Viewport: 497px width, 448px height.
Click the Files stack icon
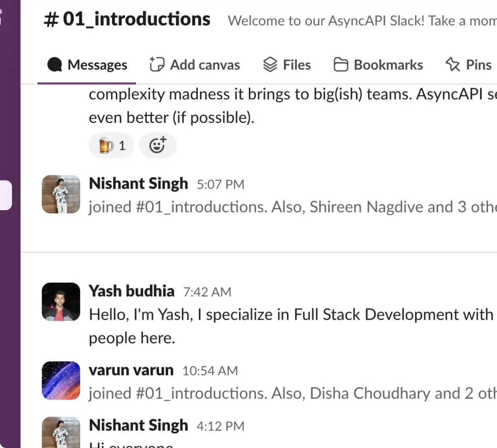(271, 65)
